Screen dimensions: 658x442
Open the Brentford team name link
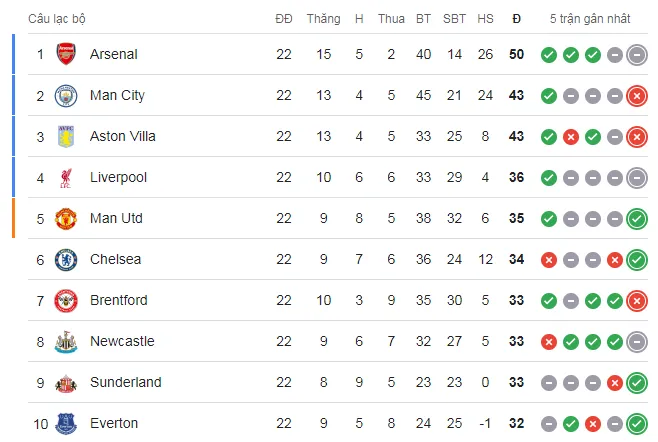pyautogui.click(x=118, y=300)
